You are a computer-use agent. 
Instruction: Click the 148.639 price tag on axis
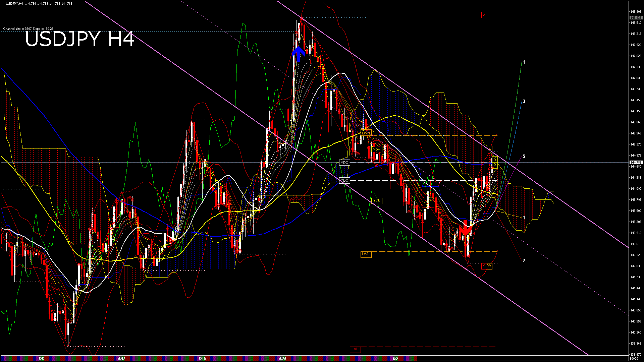tap(636, 18)
